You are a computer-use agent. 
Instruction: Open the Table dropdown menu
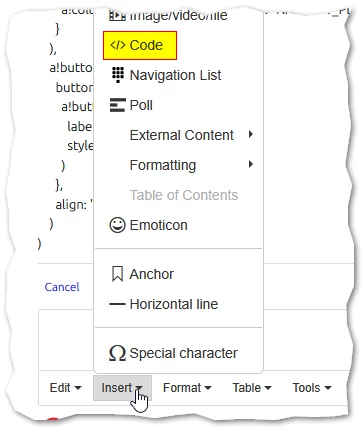(252, 388)
